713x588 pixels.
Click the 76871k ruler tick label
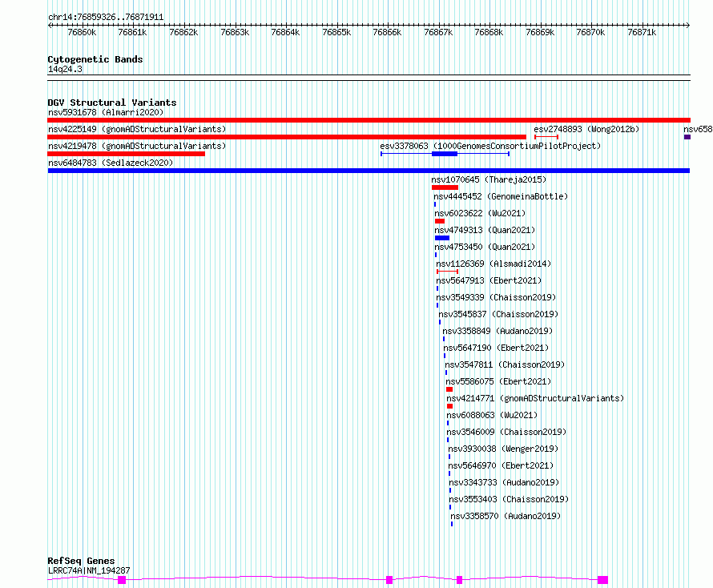pos(642,32)
